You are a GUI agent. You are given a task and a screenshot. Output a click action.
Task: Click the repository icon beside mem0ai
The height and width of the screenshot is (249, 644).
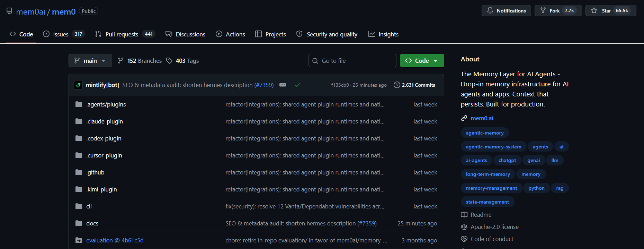tap(9, 11)
